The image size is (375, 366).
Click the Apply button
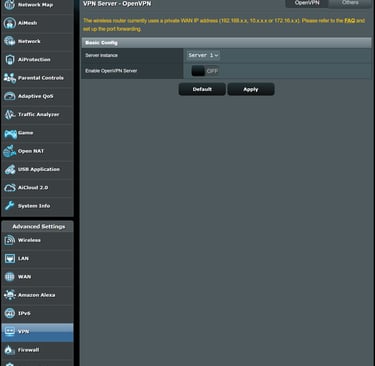251,89
